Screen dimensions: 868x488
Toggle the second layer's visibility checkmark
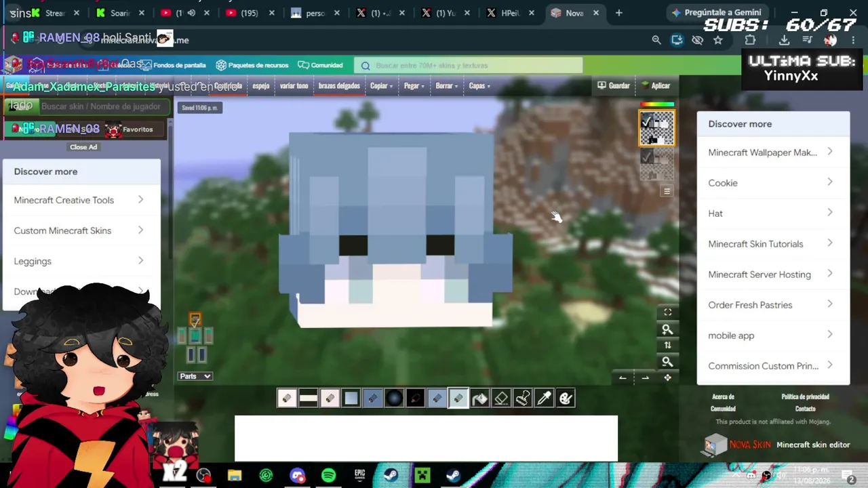tap(646, 157)
